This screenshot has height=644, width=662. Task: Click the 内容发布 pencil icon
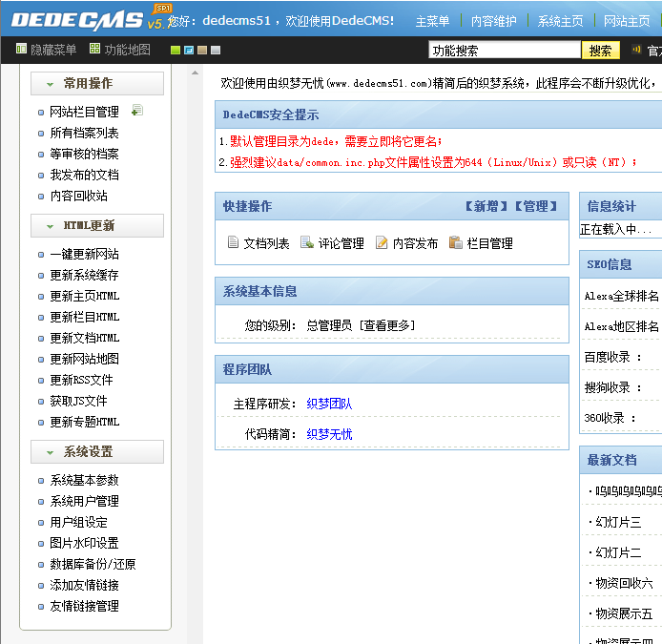click(382, 243)
